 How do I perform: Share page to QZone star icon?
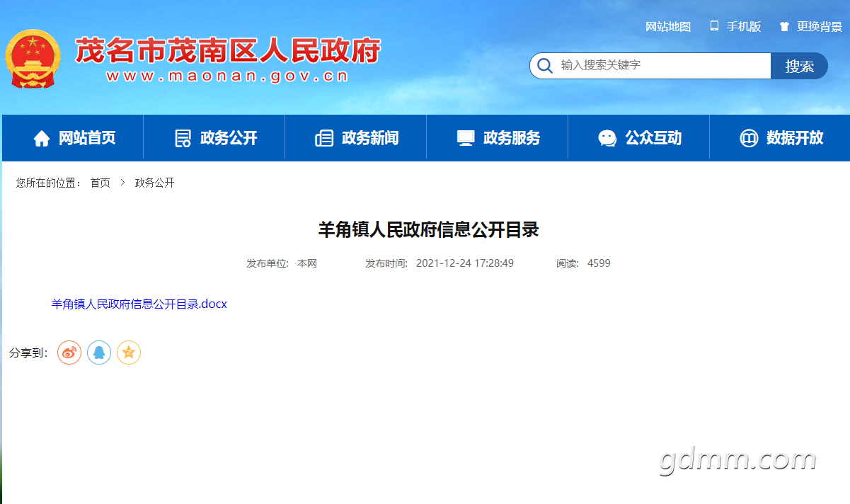coord(129,352)
